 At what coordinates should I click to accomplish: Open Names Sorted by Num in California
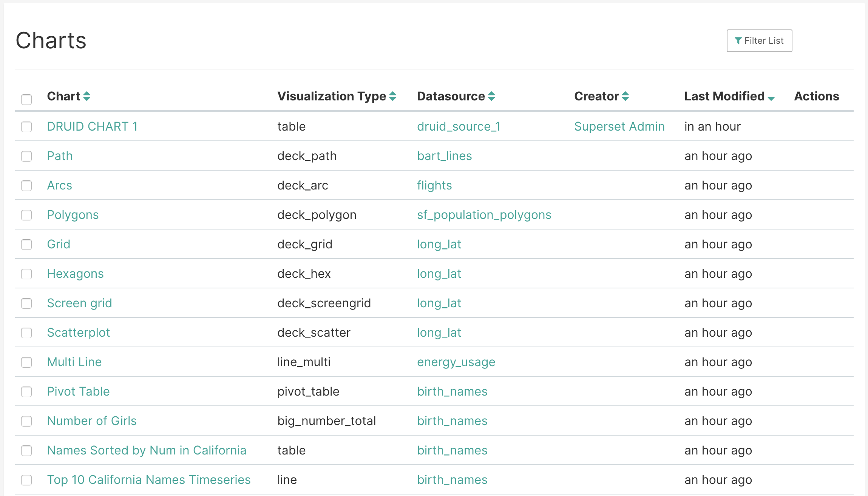click(147, 450)
